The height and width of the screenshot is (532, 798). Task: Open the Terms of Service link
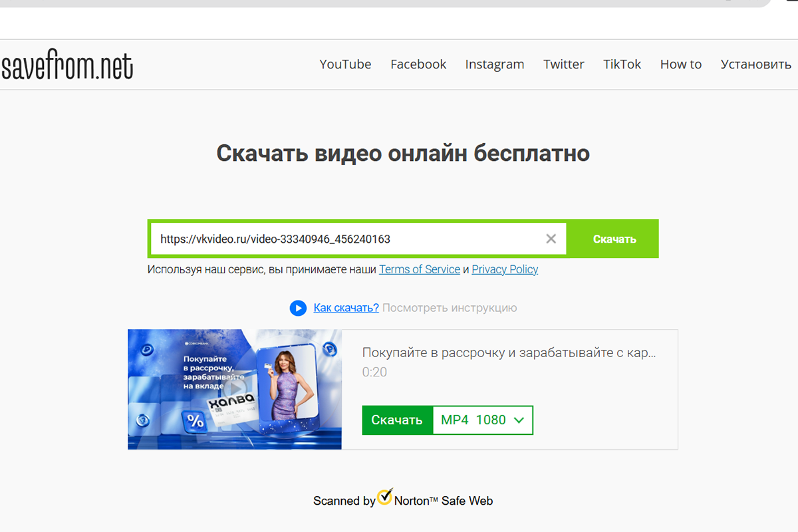click(420, 269)
